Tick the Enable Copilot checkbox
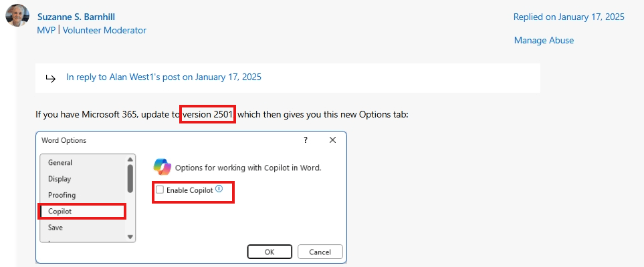Viewport: 644px width, 267px height. [160, 190]
